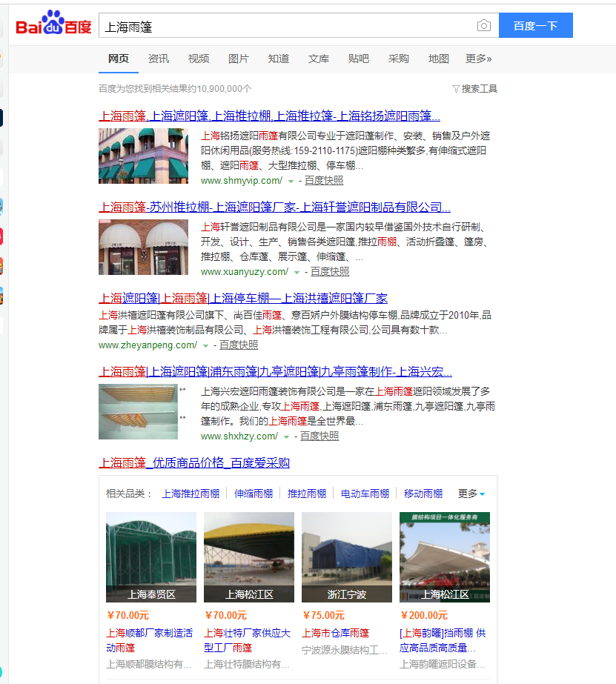Switch to the 采购 tab
This screenshot has width=616, height=684.
[398, 59]
